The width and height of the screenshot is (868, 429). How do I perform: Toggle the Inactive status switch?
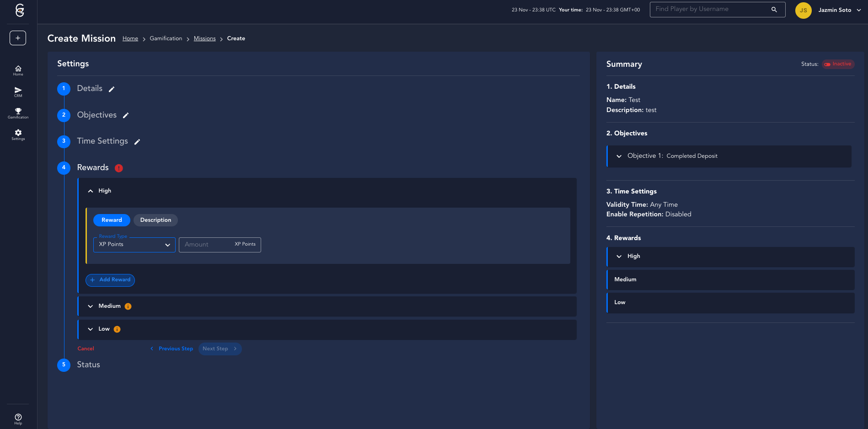(x=827, y=64)
